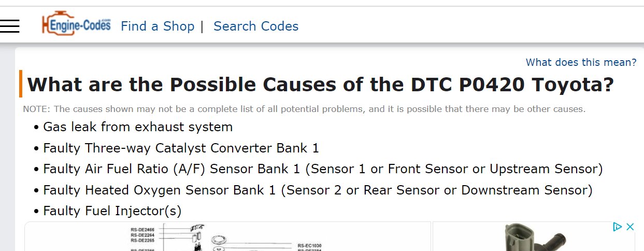644x251 pixels.
Task: Click the Faulty Air Fuel Ratio Sensor item
Action: pos(323,169)
